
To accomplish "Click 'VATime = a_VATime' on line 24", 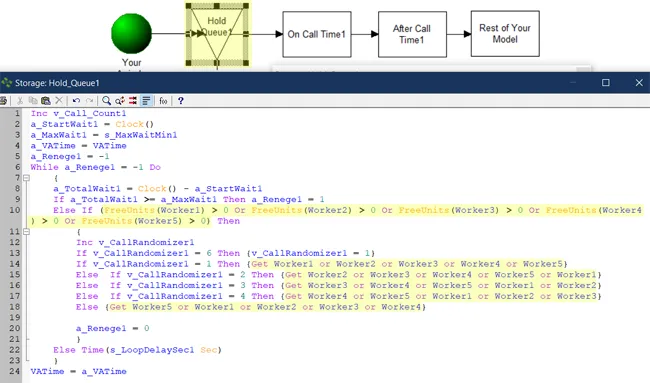I will point(78,371).
